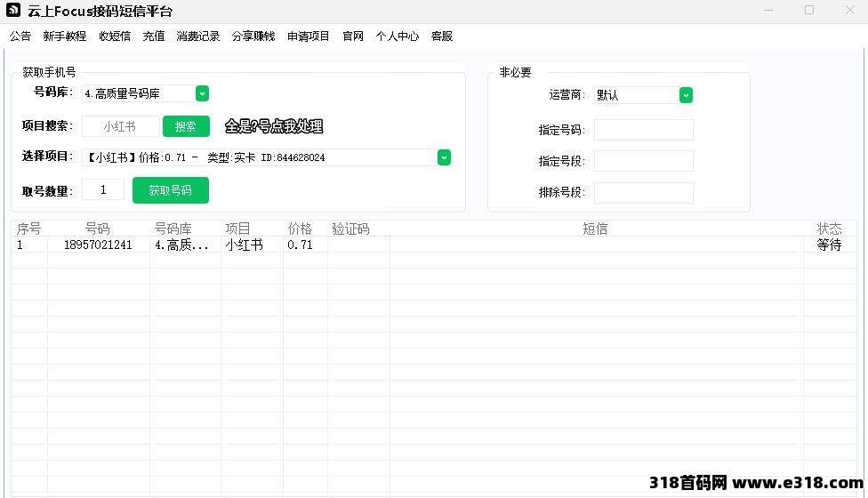Open the 客服 menu
Viewport: 868px width, 498px height.
pyautogui.click(x=442, y=36)
